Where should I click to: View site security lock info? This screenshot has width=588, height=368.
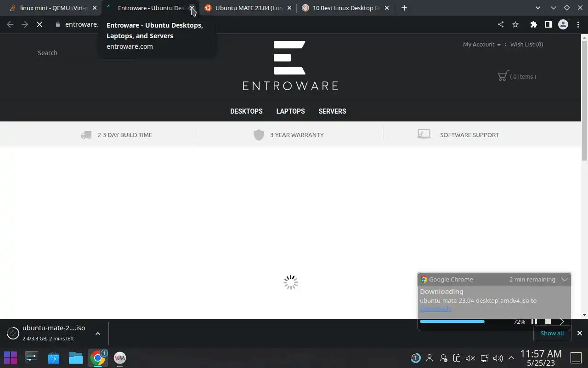point(57,24)
